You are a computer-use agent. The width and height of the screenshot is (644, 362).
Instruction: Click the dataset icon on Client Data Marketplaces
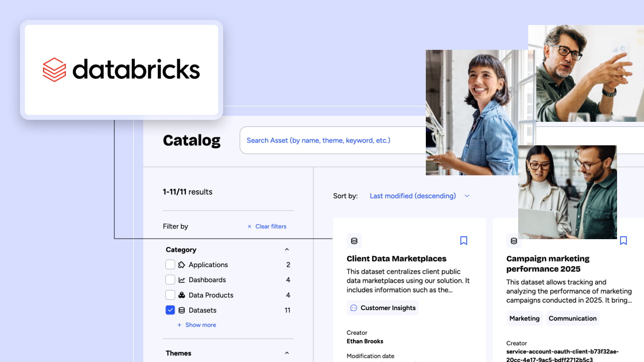pos(354,241)
